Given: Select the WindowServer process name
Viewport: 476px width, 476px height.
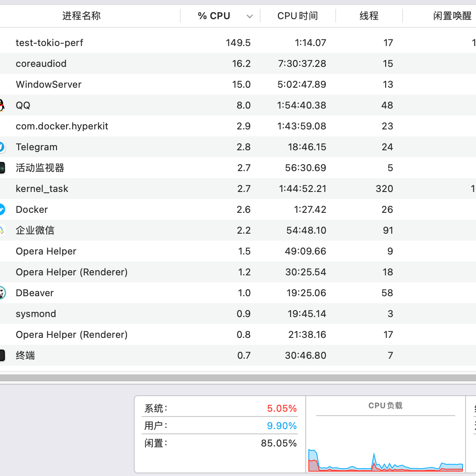Looking at the screenshot, I should [x=49, y=84].
